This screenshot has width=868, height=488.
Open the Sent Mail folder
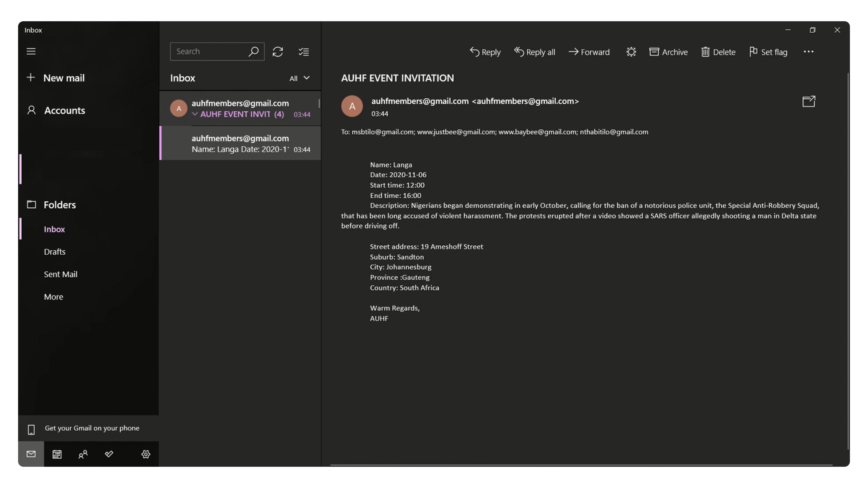click(x=61, y=274)
